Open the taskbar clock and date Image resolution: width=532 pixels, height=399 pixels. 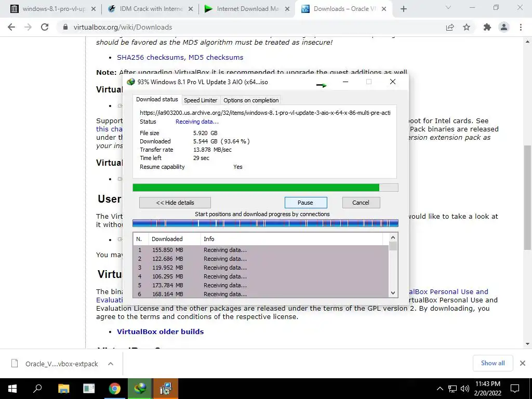487,389
